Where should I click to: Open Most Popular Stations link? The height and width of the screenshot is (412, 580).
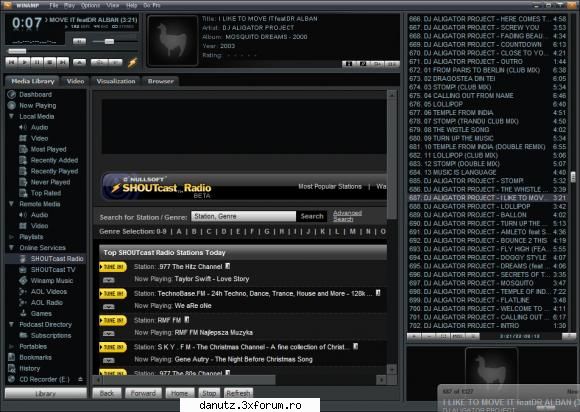click(x=330, y=186)
